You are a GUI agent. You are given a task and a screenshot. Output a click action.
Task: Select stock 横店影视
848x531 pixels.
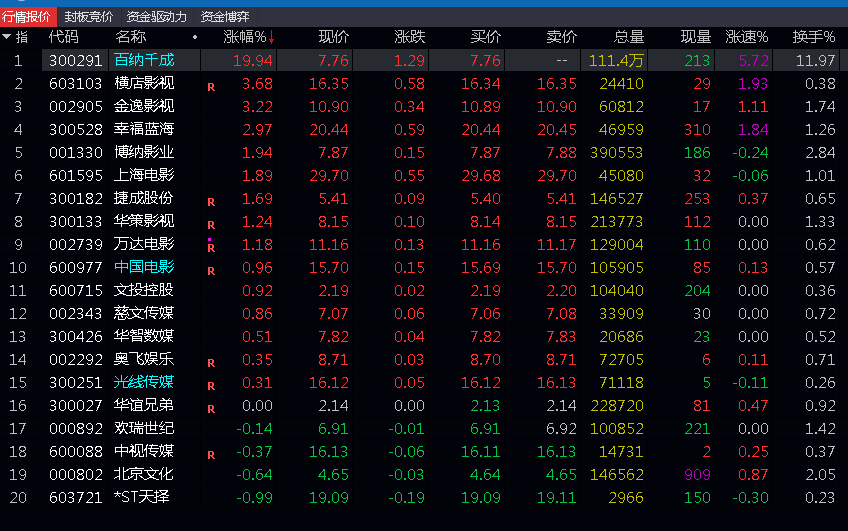tap(144, 83)
